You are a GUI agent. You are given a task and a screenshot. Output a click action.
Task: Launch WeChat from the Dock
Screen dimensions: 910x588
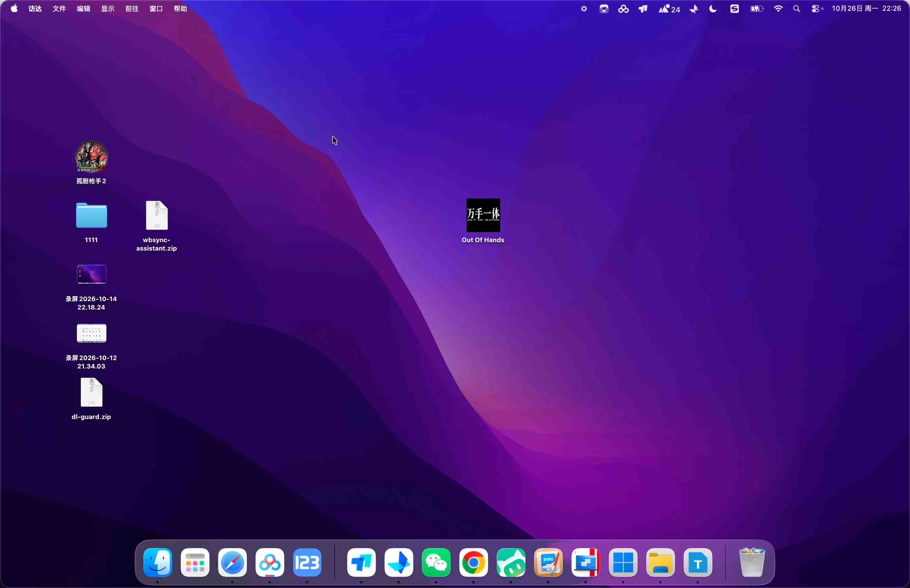[436, 562]
